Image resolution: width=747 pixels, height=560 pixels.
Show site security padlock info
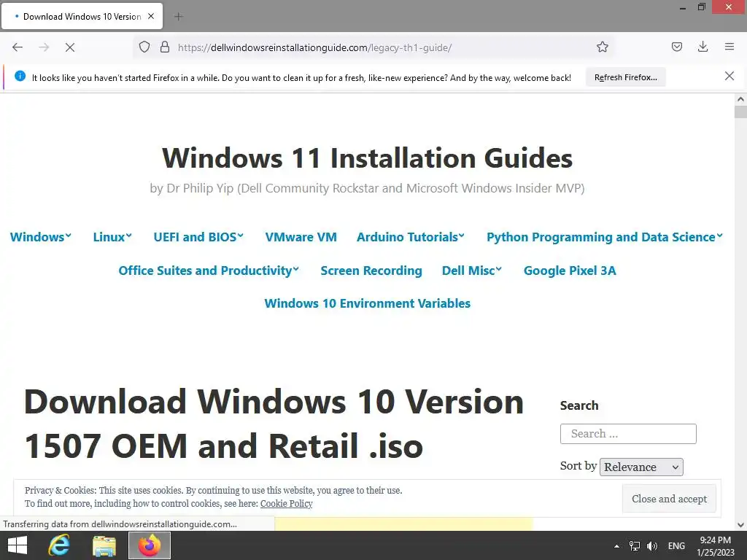(165, 47)
